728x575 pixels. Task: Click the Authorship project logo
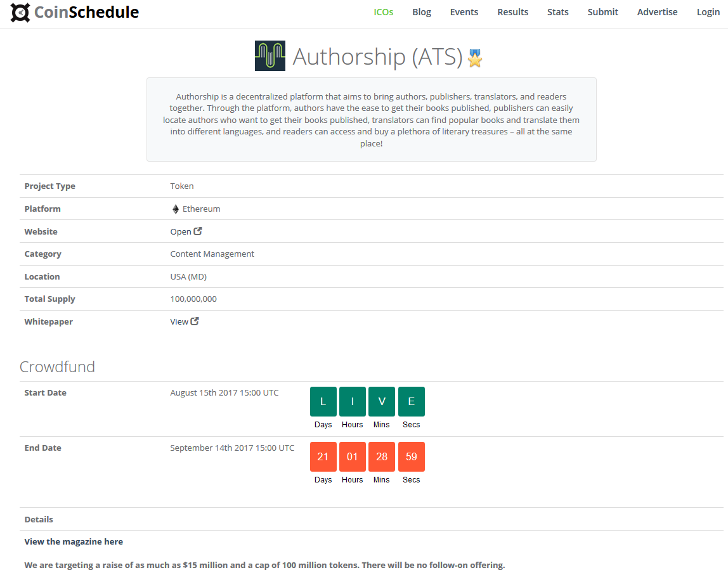pyautogui.click(x=270, y=56)
